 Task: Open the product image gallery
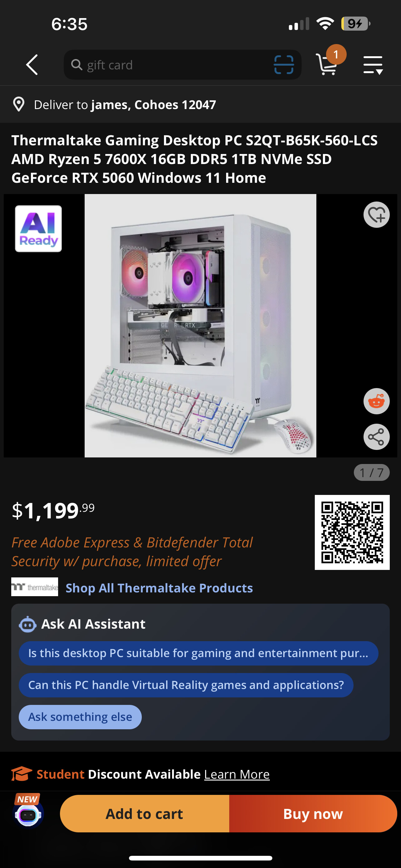(200, 326)
